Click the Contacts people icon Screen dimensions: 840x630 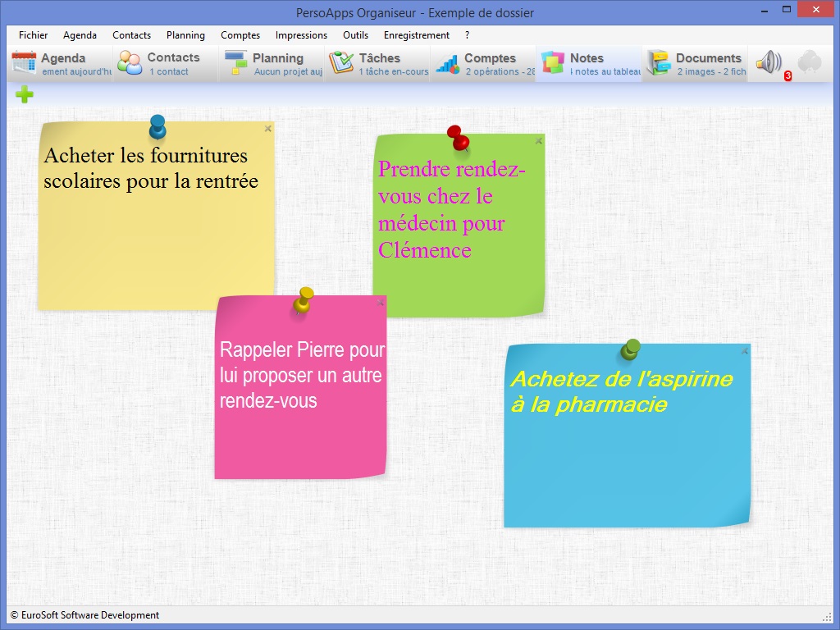click(130, 62)
